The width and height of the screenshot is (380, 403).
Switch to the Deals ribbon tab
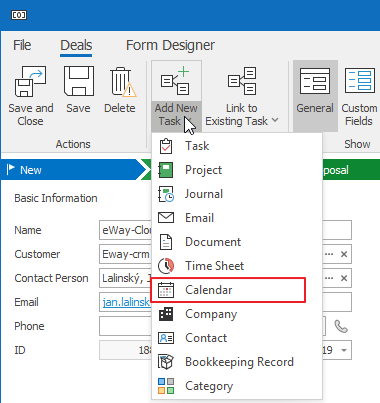click(76, 45)
